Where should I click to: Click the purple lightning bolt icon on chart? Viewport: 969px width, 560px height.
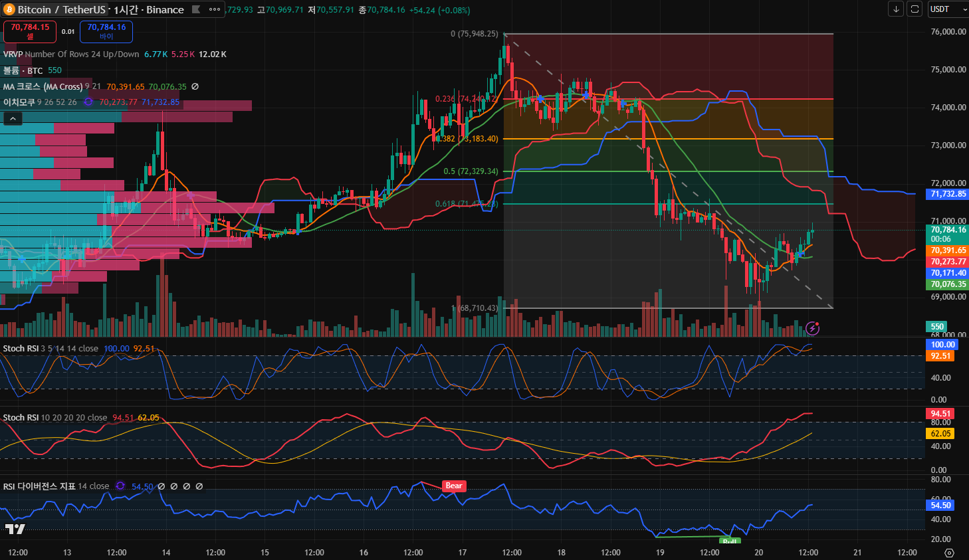pyautogui.click(x=812, y=327)
